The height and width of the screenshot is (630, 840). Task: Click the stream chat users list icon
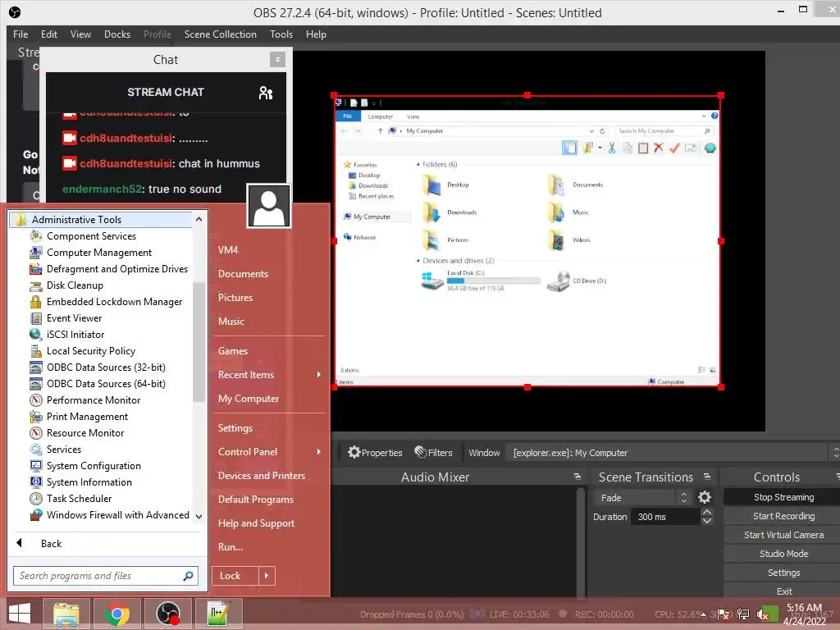266,93
